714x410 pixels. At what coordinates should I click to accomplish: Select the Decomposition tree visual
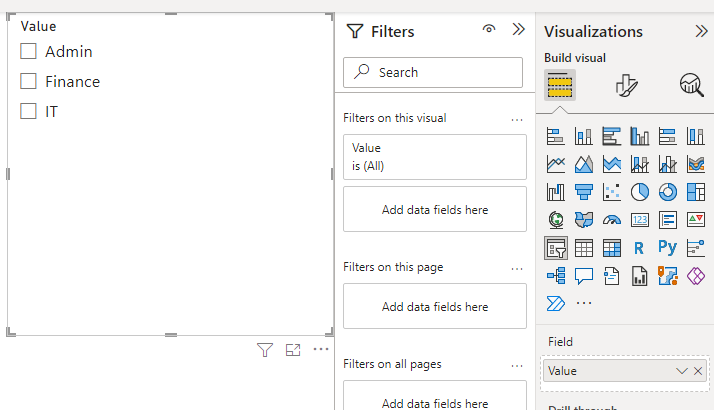tap(556, 276)
